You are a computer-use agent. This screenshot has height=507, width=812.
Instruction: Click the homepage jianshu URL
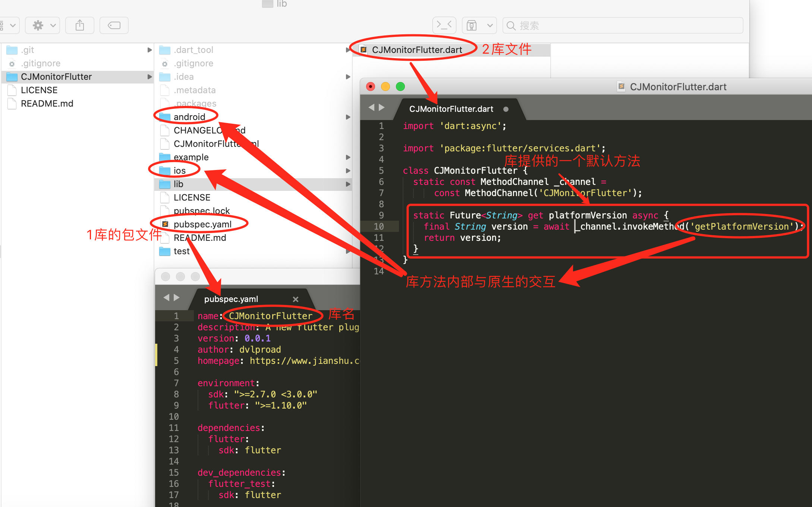[305, 361]
